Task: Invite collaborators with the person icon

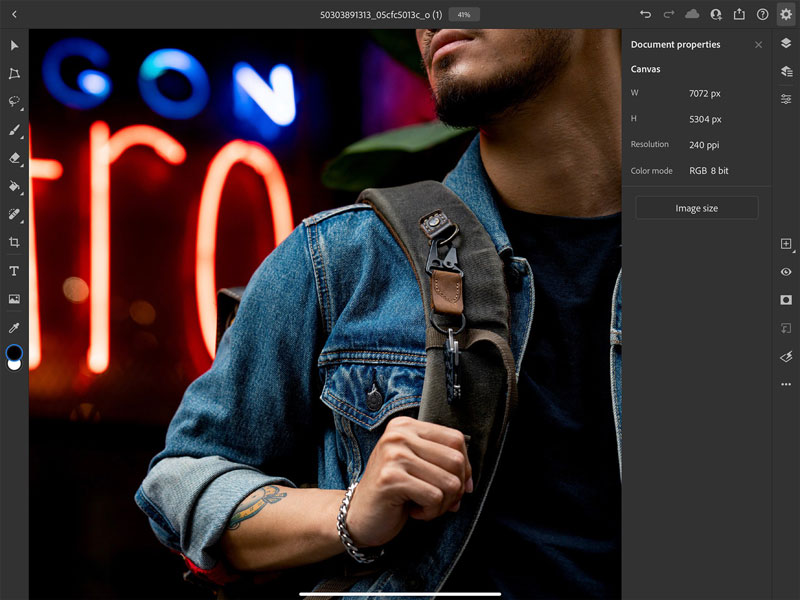Action: point(716,14)
